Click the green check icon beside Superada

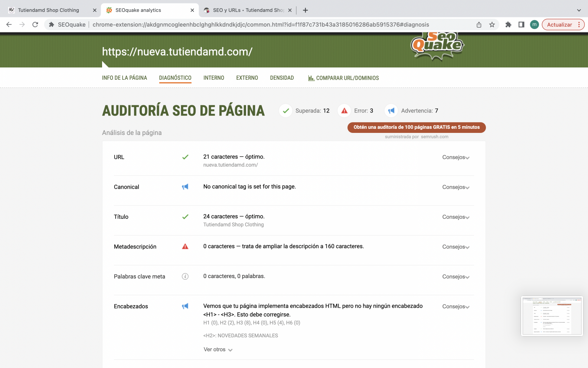coord(286,111)
